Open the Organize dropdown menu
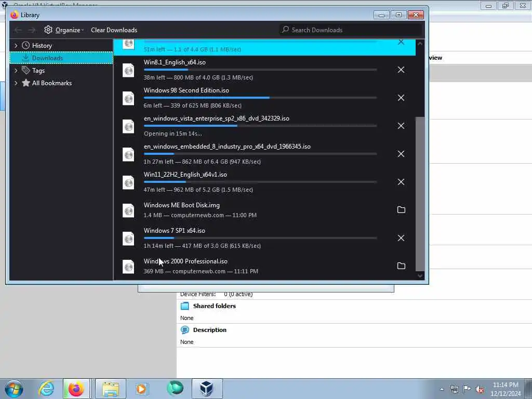 [64, 30]
